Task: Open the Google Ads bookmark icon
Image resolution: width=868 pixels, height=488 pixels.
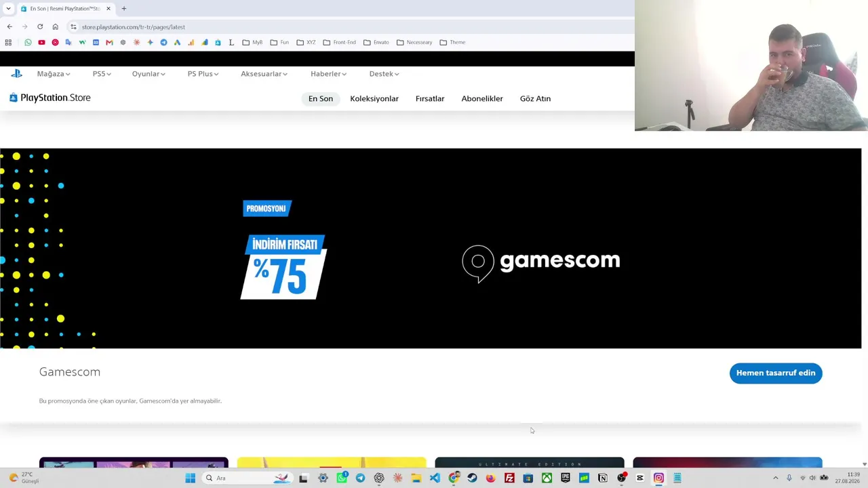Action: click(177, 42)
